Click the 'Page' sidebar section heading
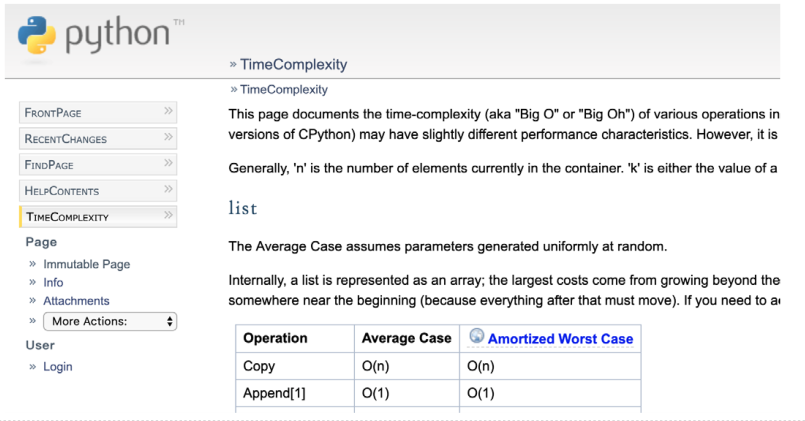The width and height of the screenshot is (805, 421). tap(41, 242)
